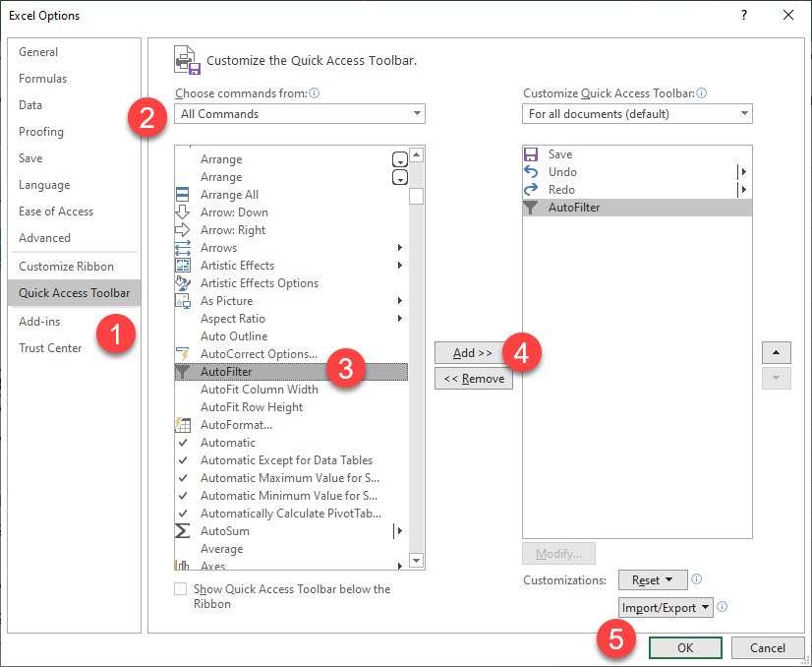Click the Cancel button
This screenshot has width=812, height=667.
[768, 648]
